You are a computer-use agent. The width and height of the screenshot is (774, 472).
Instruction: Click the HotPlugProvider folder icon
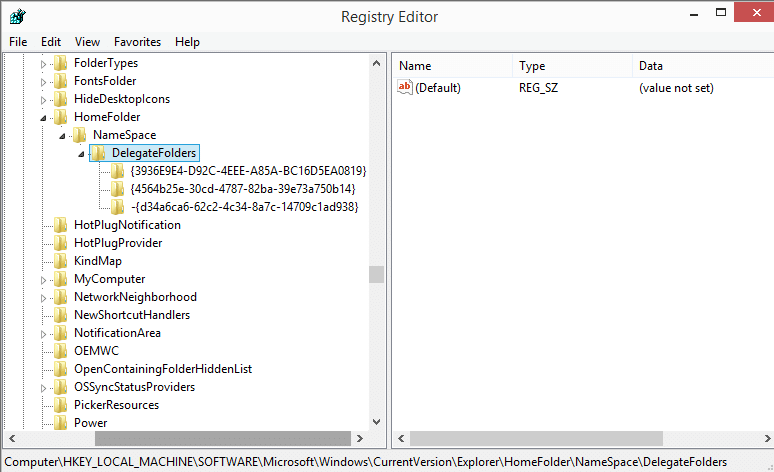coord(61,243)
